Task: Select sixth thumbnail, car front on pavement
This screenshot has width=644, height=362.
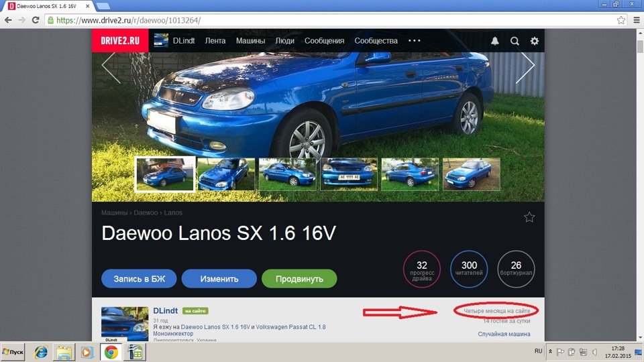Action: (x=472, y=174)
